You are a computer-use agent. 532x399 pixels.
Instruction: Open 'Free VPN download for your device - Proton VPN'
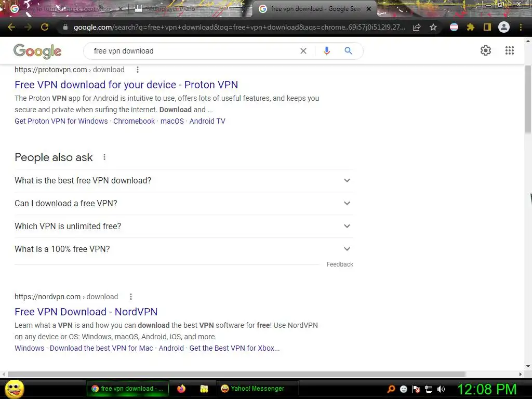(x=126, y=85)
